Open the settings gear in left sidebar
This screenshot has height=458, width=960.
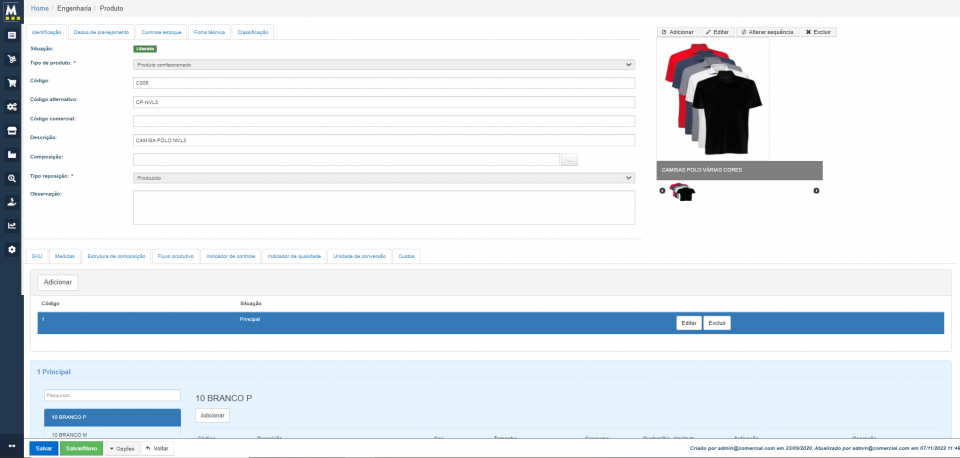pyautogui.click(x=12, y=249)
